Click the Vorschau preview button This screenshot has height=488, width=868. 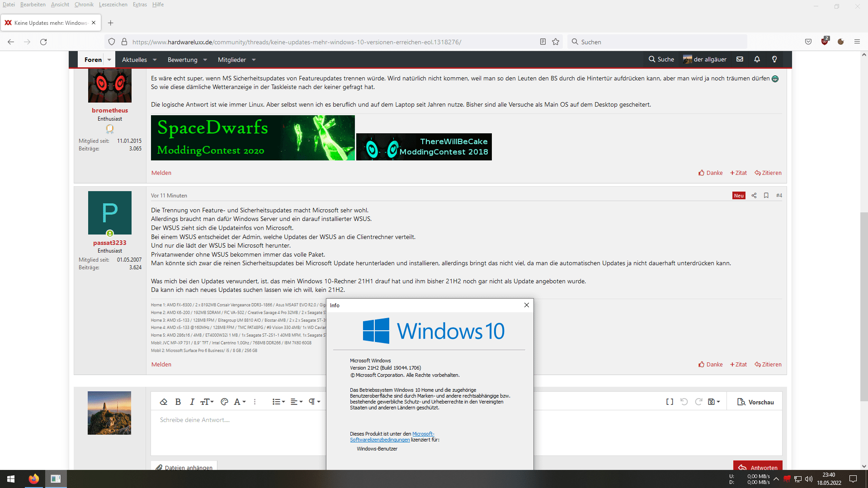[x=755, y=402]
